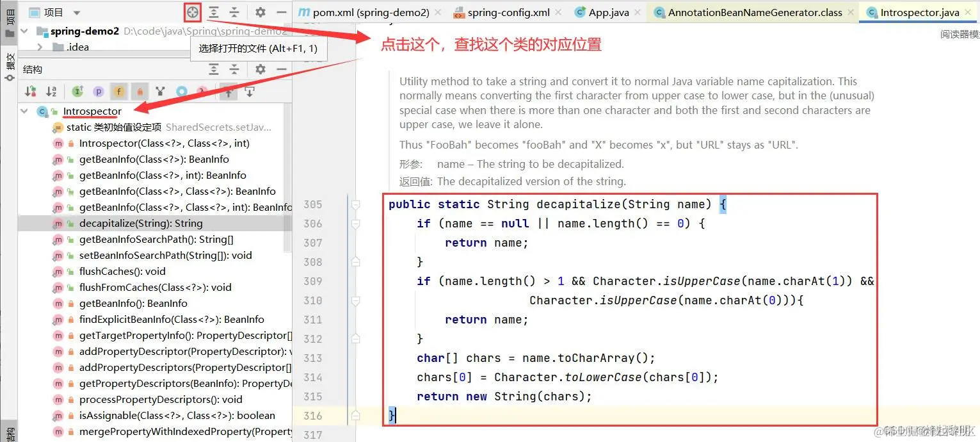
Task: Close the pom.xml tab
Action: point(438,13)
